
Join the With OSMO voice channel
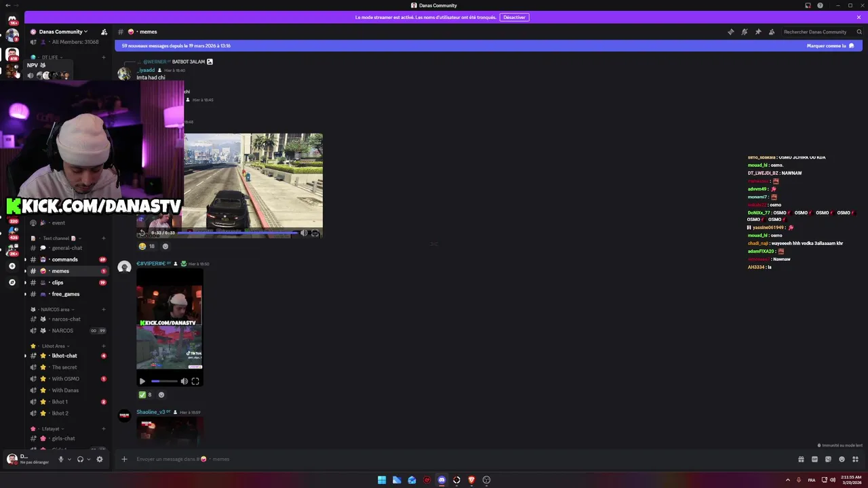pos(66,379)
